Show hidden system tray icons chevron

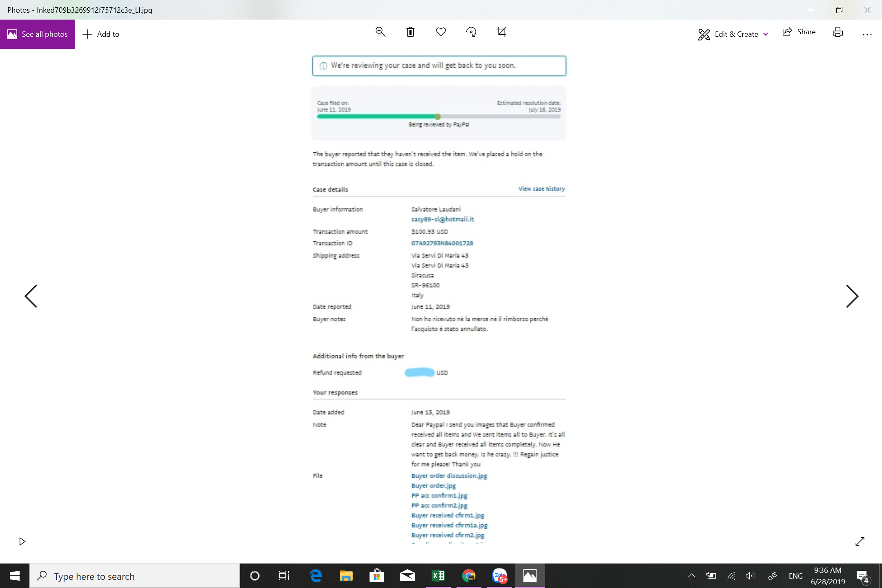click(691, 576)
